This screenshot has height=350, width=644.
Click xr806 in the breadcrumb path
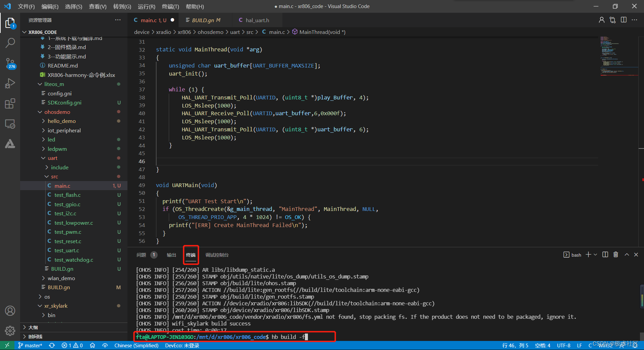click(x=184, y=32)
